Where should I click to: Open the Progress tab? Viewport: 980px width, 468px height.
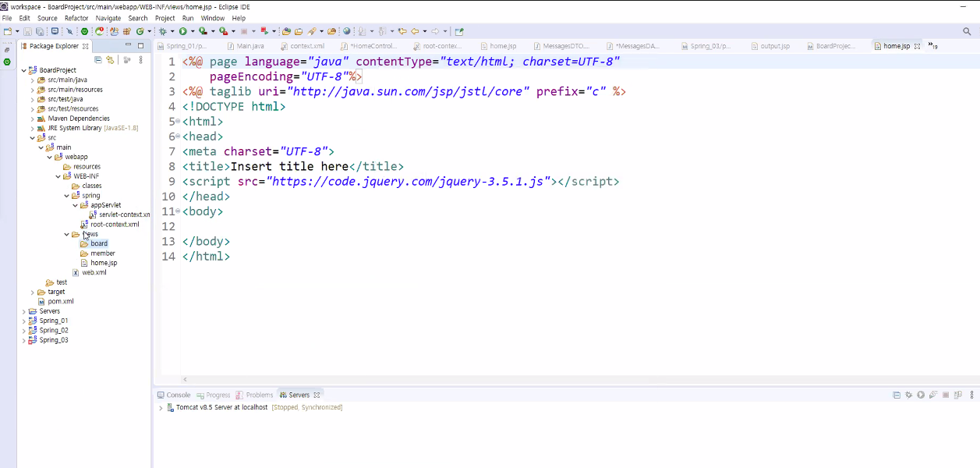(214, 395)
